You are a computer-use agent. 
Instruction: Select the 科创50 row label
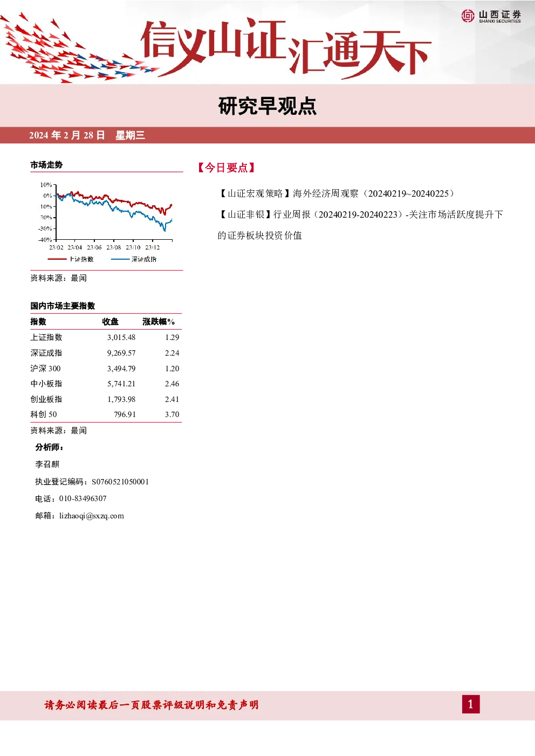click(44, 414)
